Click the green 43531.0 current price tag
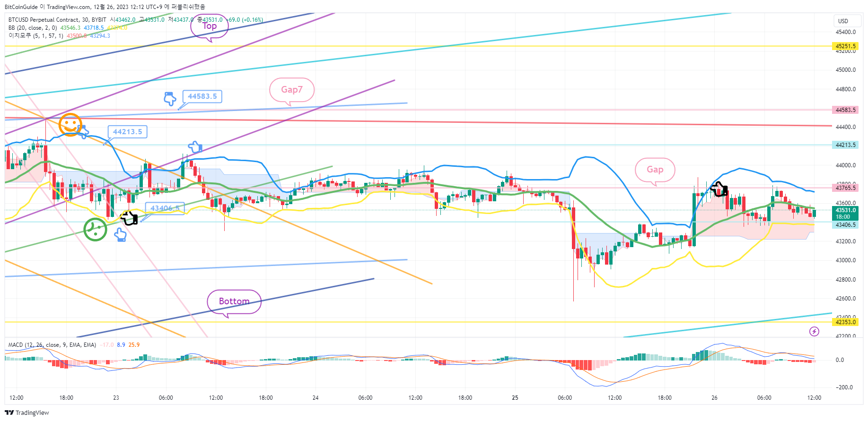This screenshot has width=868, height=421. coord(846,213)
